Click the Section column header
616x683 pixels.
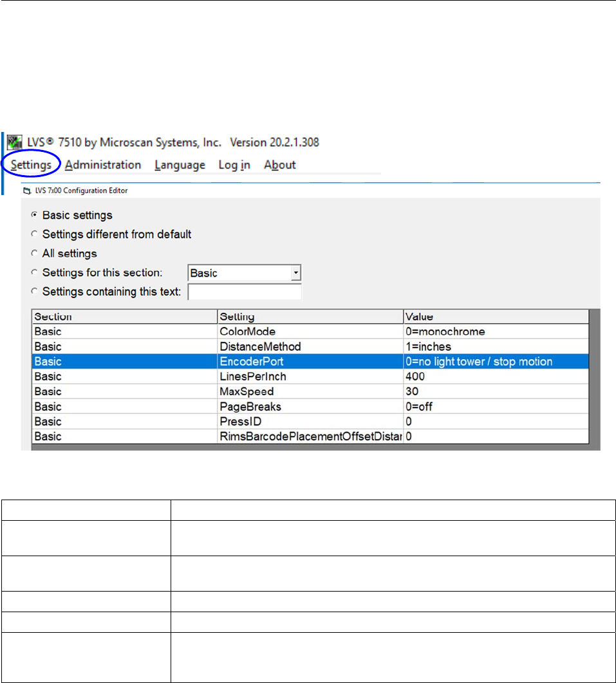click(x=125, y=317)
